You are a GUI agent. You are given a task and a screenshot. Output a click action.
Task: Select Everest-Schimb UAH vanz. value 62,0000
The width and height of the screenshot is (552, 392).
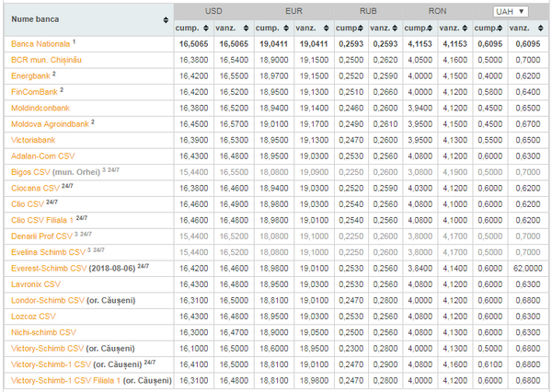click(528, 269)
